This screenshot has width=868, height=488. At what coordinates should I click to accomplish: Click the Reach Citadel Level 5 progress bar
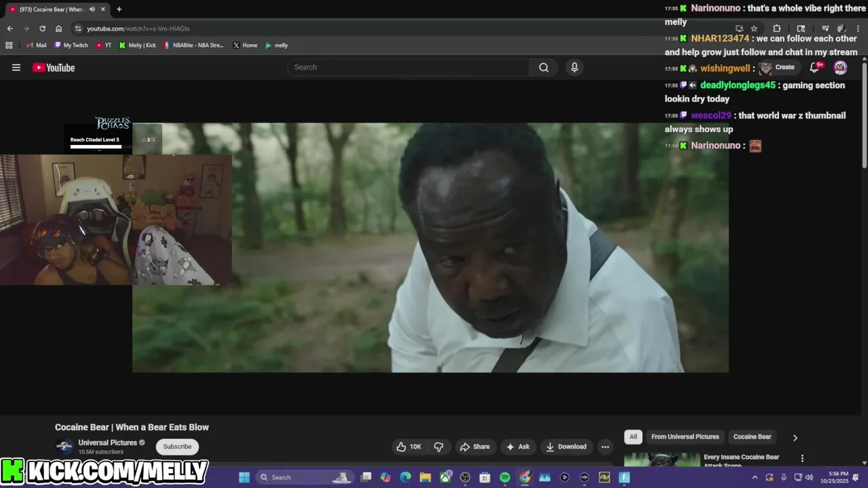click(96, 146)
